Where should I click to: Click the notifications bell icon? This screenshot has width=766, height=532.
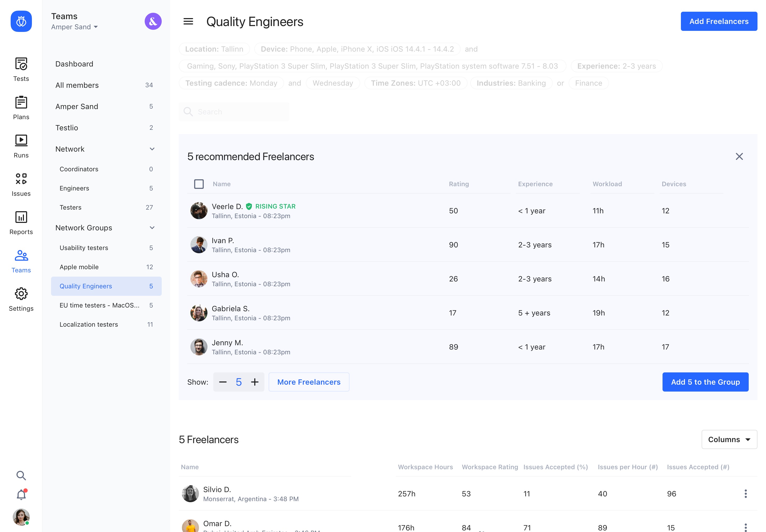click(x=21, y=495)
